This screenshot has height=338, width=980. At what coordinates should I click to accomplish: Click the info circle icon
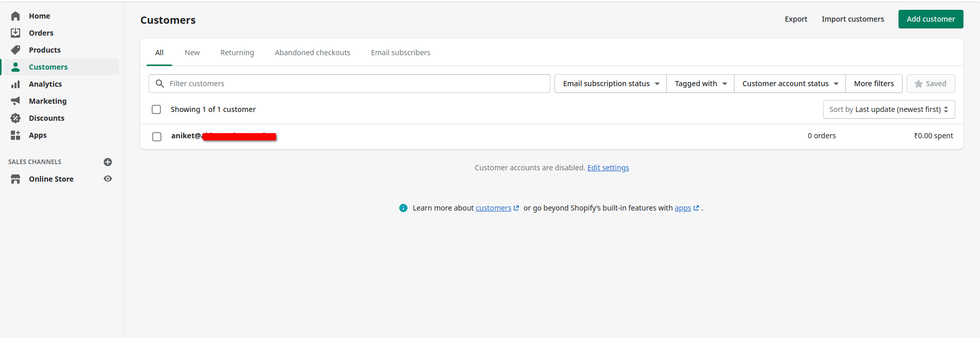tap(403, 208)
